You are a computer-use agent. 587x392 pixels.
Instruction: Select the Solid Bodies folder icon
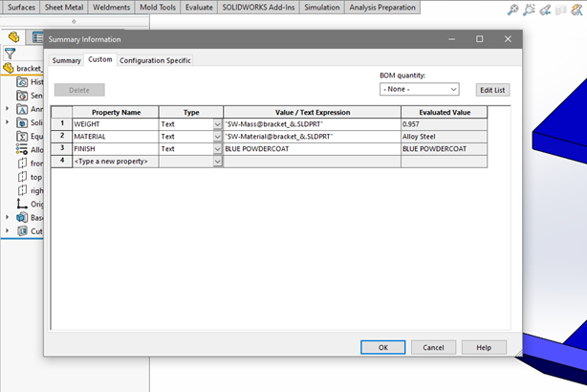pos(22,122)
